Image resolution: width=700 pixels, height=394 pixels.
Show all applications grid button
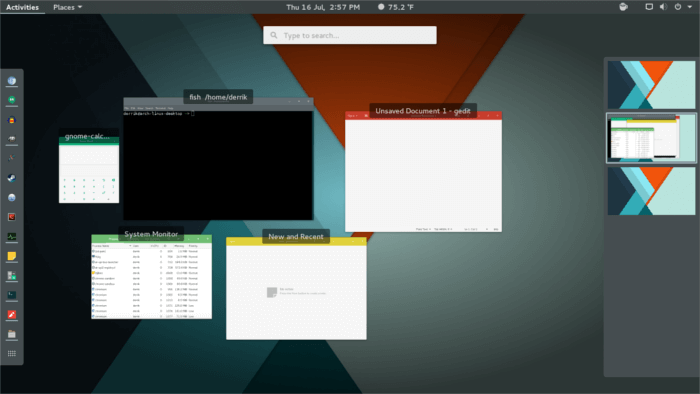[12, 353]
